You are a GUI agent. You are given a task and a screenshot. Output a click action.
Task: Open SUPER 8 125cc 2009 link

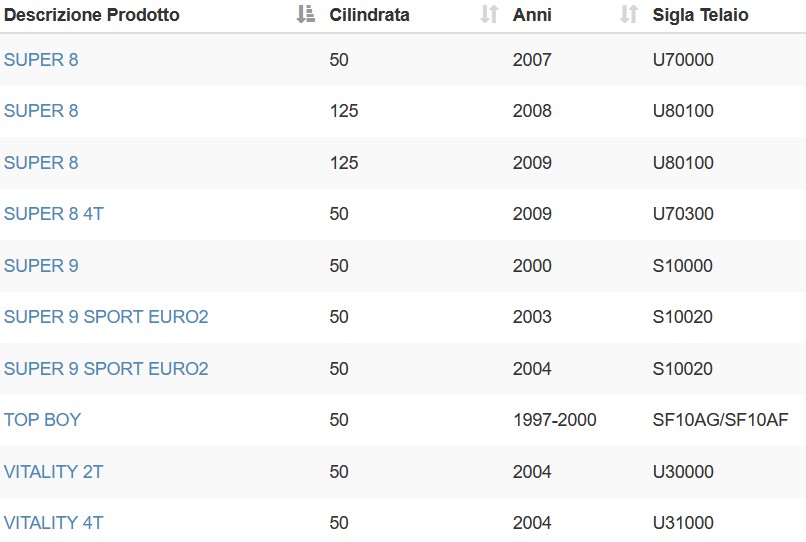(x=41, y=162)
